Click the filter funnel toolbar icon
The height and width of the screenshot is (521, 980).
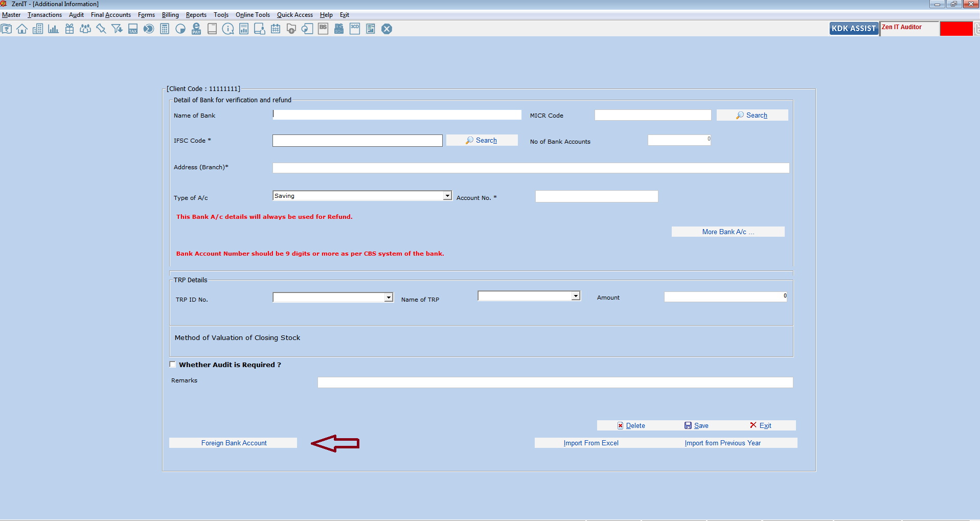(117, 29)
